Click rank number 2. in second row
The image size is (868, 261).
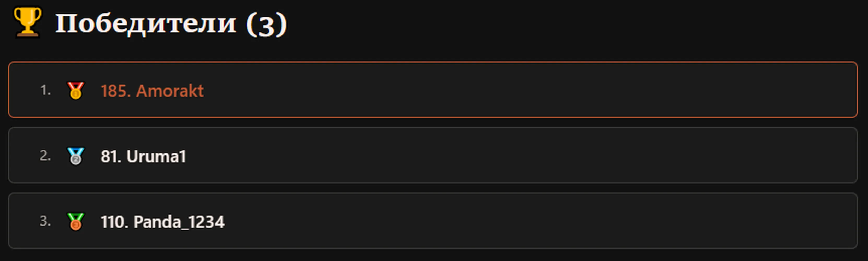point(45,156)
